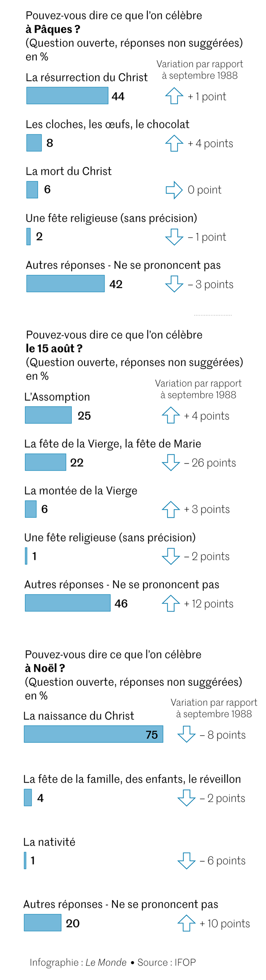
Task: Click the La résurrection du Christ bar (44)
Action: click(67, 96)
